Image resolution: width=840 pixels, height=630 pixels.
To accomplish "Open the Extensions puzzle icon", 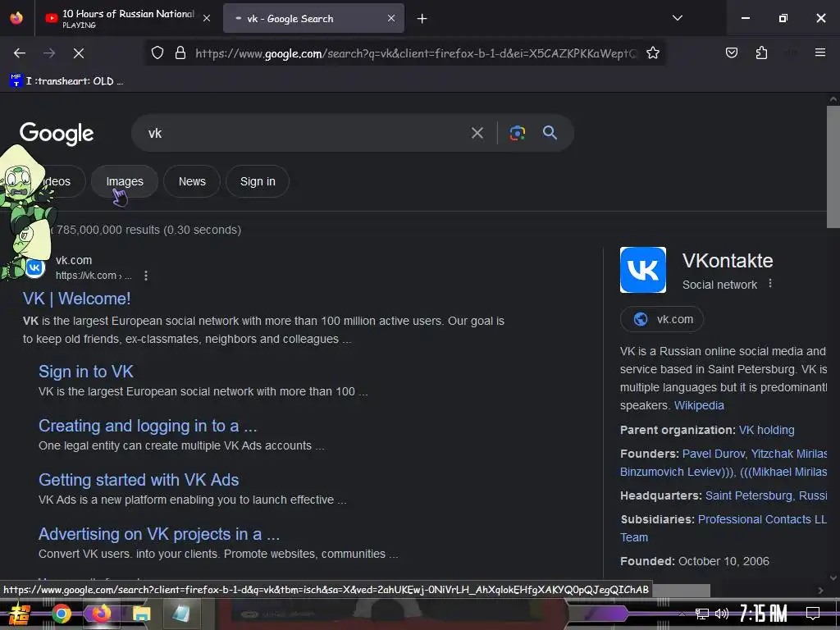I will point(761,53).
